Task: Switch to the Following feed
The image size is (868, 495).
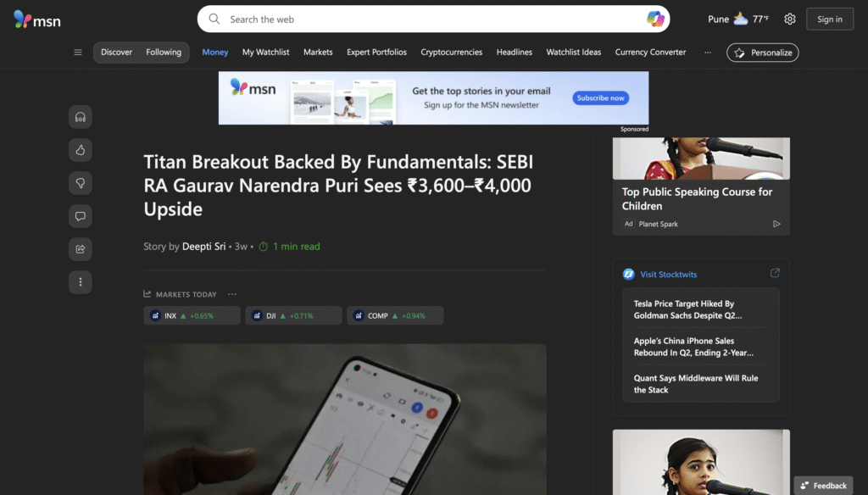Action: point(164,52)
